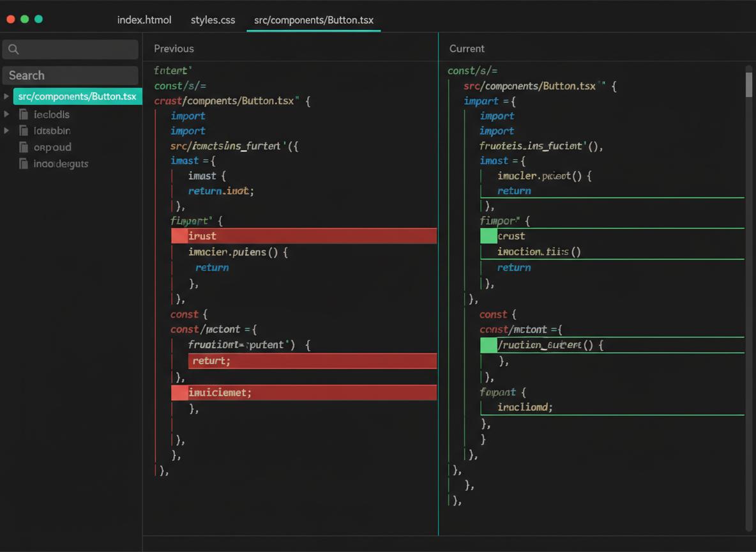Select the removed line 'imuiciemet;'
Viewport: 756px width, 552px height.
pyautogui.click(x=304, y=393)
